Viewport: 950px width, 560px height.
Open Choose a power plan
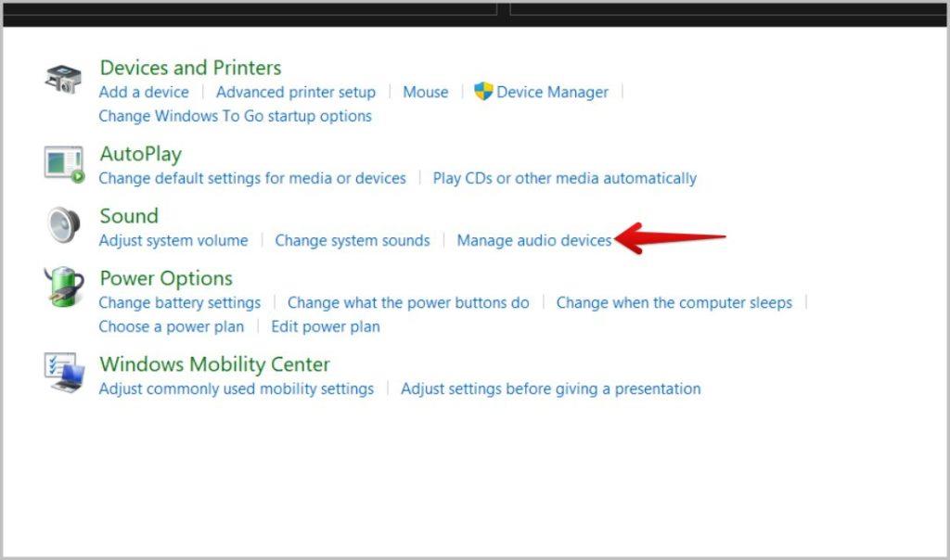[x=171, y=327]
